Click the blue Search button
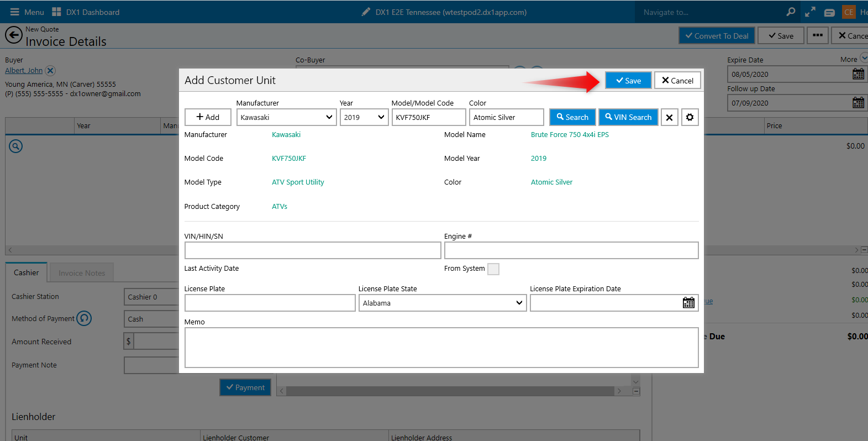 [572, 117]
